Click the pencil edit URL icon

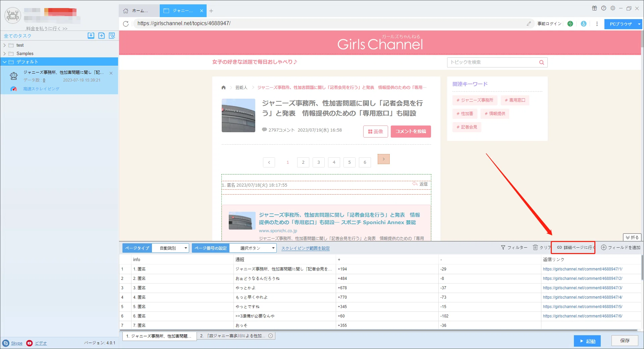click(x=529, y=23)
